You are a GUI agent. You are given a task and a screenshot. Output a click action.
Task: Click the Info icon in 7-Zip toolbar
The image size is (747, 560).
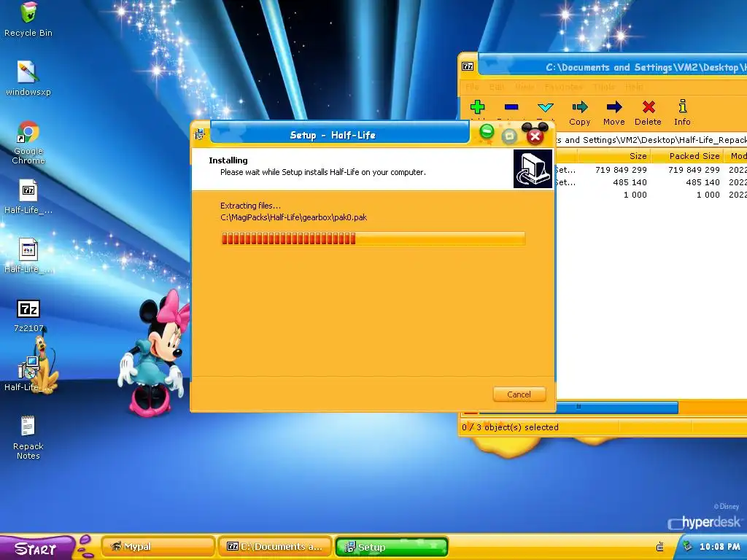682,106
